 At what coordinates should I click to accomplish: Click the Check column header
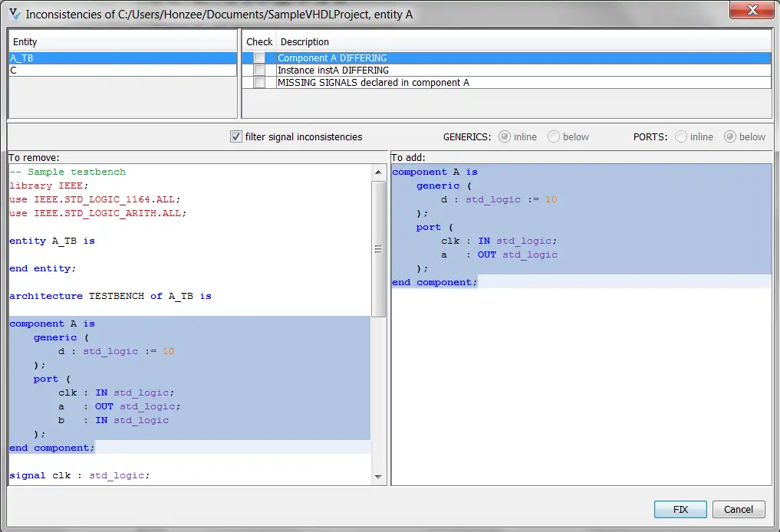point(259,42)
